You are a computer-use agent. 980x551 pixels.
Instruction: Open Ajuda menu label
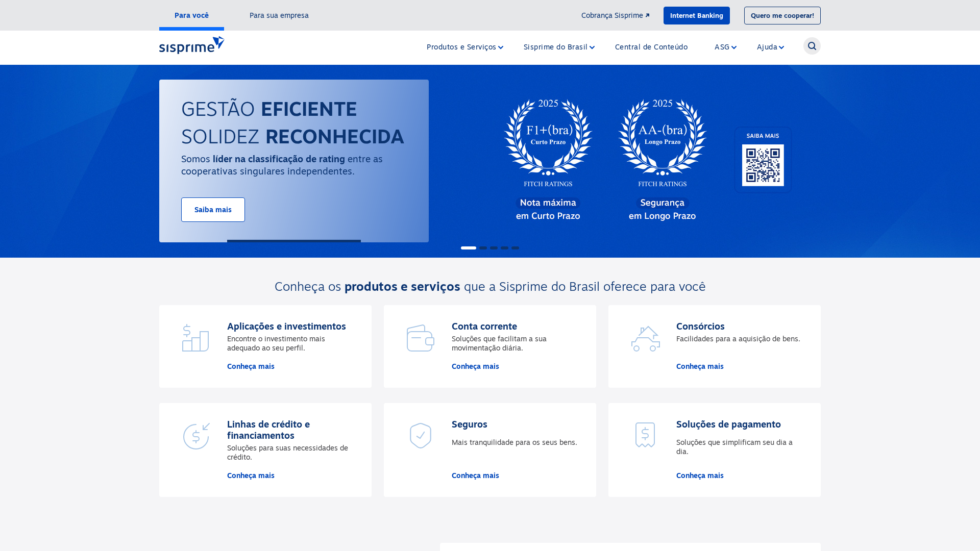767,47
